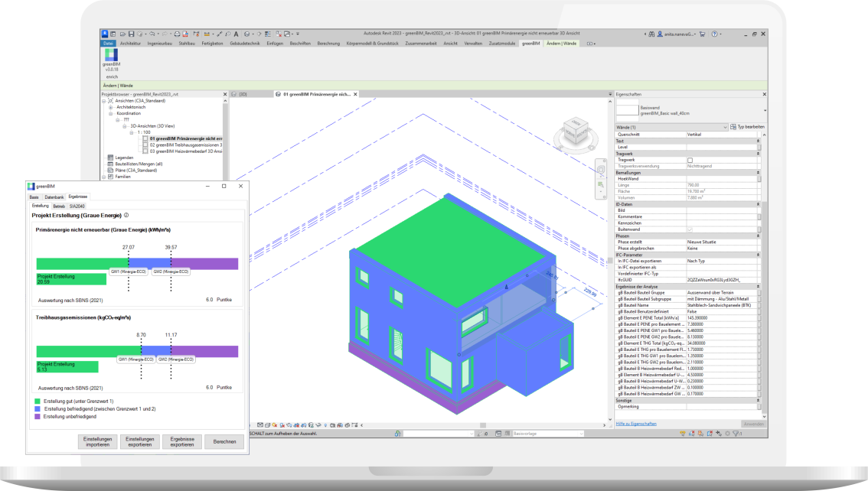The width and height of the screenshot is (868, 491).
Task: Open the SIA2040 sub-tab in greenBIM dialog
Action: (77, 206)
